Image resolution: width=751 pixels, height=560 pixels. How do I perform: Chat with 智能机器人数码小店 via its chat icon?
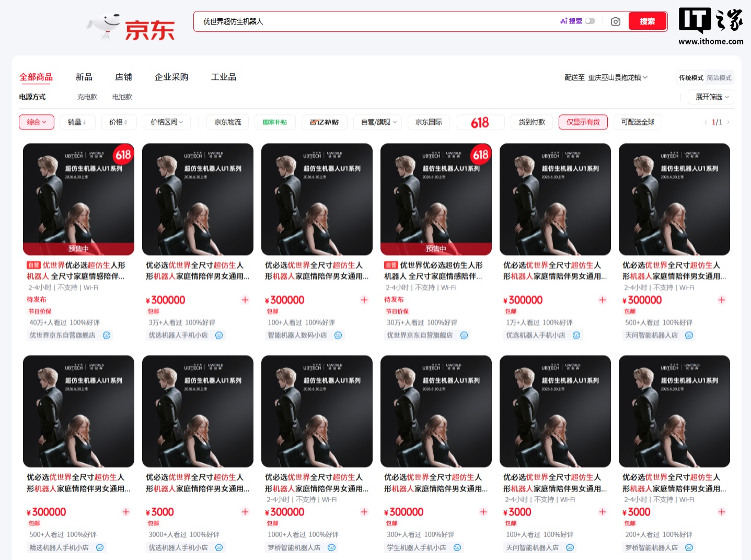338,335
